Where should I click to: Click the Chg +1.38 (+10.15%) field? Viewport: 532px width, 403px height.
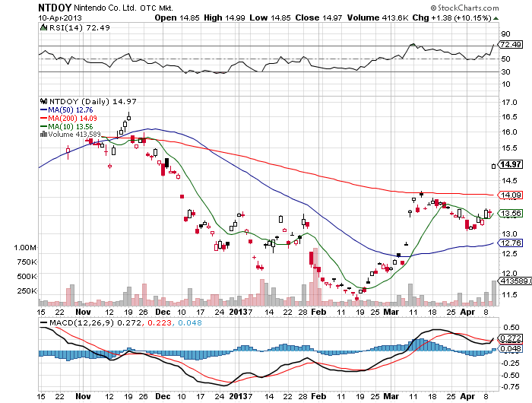tap(451, 17)
